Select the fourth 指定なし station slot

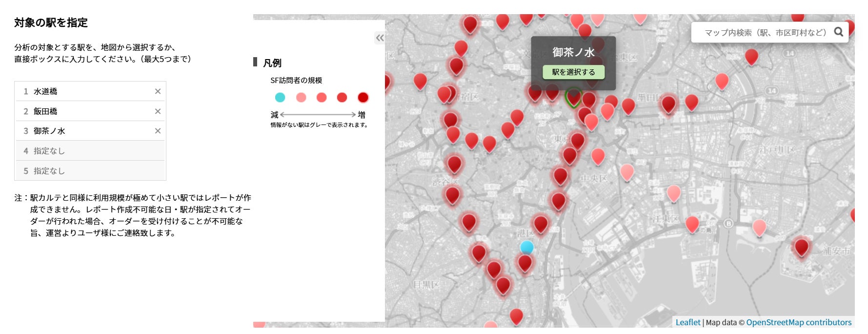tap(90, 151)
